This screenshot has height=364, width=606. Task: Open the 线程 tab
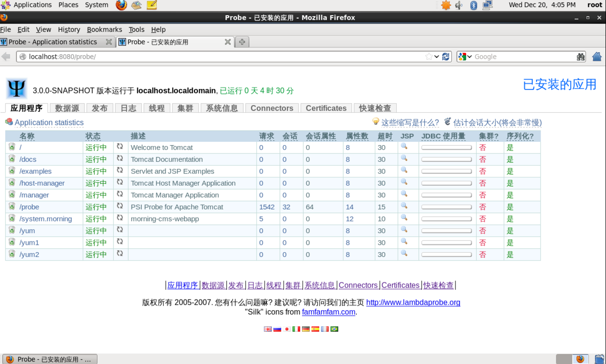(x=157, y=108)
